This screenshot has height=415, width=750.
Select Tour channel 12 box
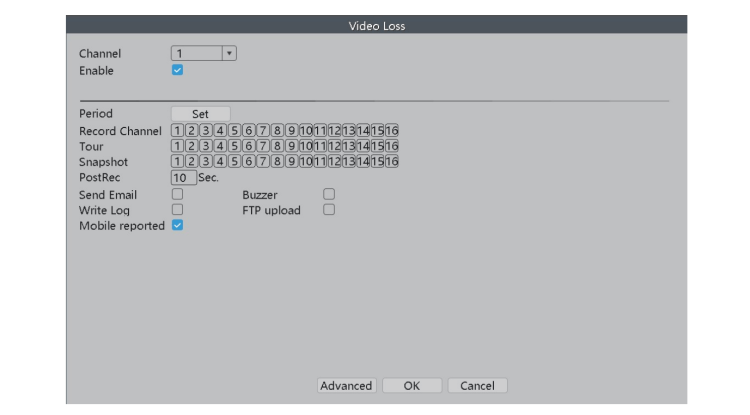point(335,146)
